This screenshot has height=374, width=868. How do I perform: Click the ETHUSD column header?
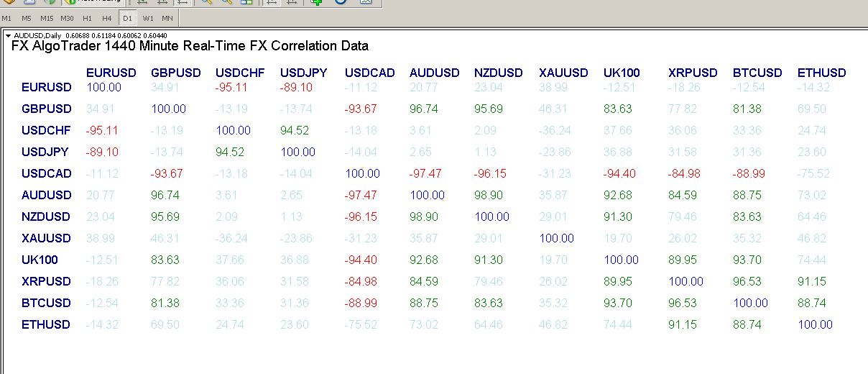821,73
